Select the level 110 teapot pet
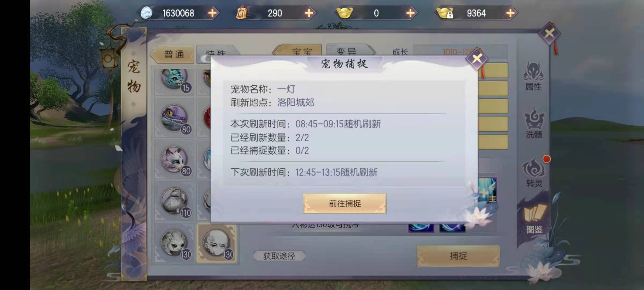Image resolution: width=644 pixels, height=290 pixels. [175, 202]
